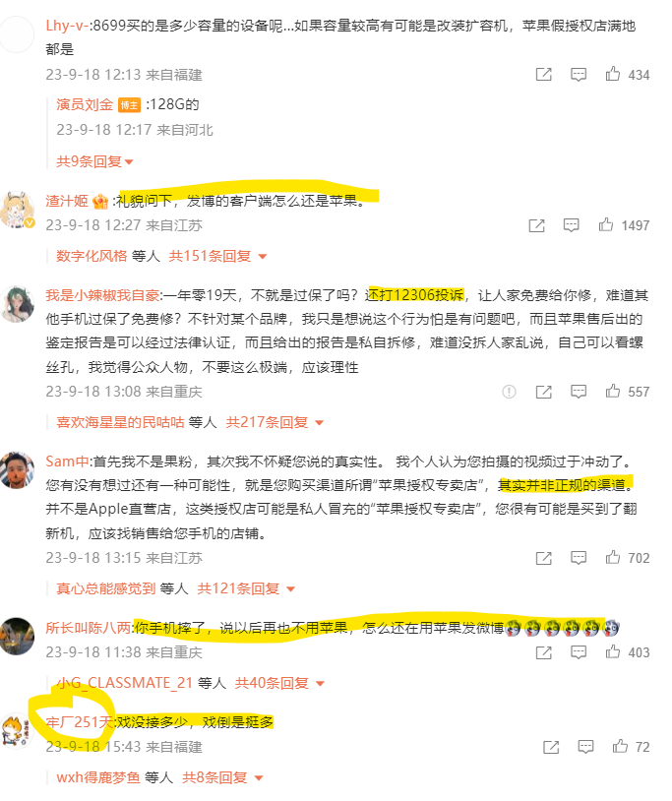Click 渣汁姬 avatar thumbnail
The height and width of the screenshot is (801, 672).
tap(17, 210)
